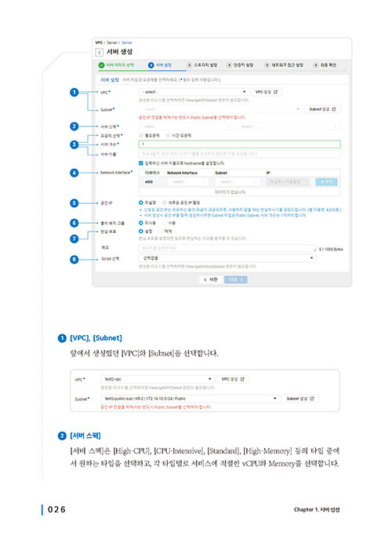
Task: Go to the 최종 확인 step tab
Action: [325, 65]
